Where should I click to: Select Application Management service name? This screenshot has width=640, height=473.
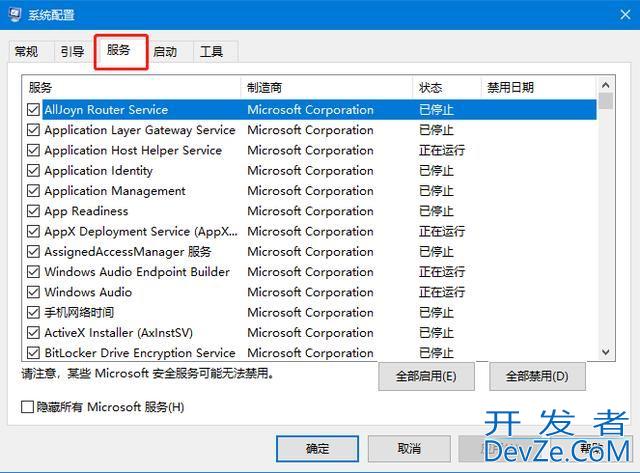click(115, 191)
